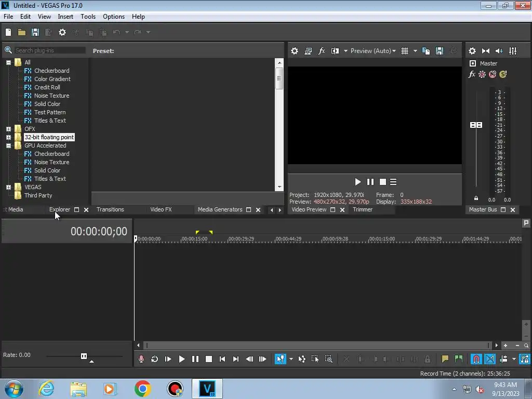Click the Master volume fader handle
This screenshot has width=532, height=399.
click(476, 125)
